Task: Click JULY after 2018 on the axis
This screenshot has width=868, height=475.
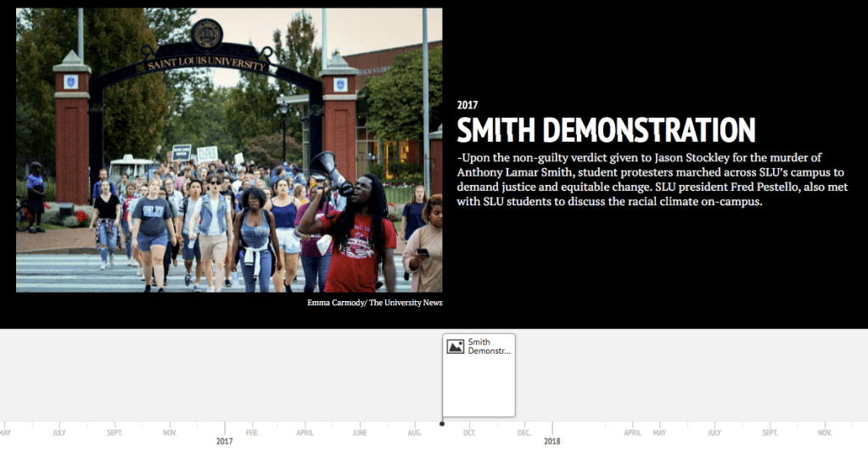Action: (714, 433)
